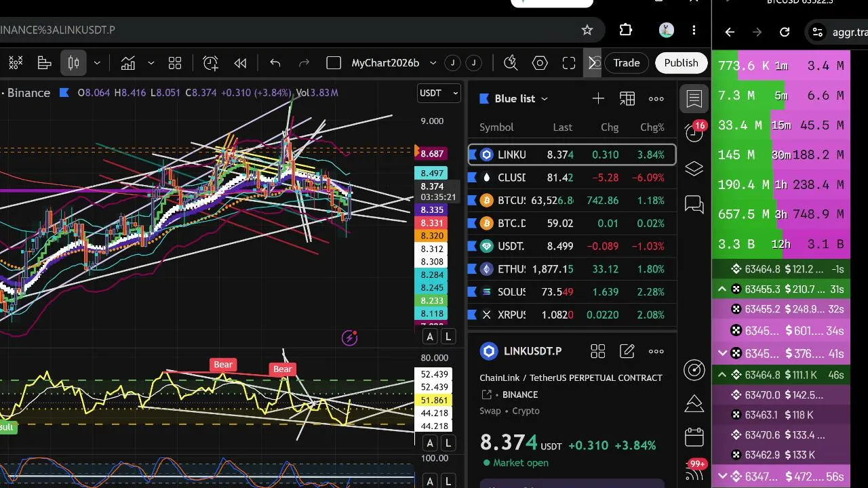Open the USDT currency dropdown

coord(439,93)
